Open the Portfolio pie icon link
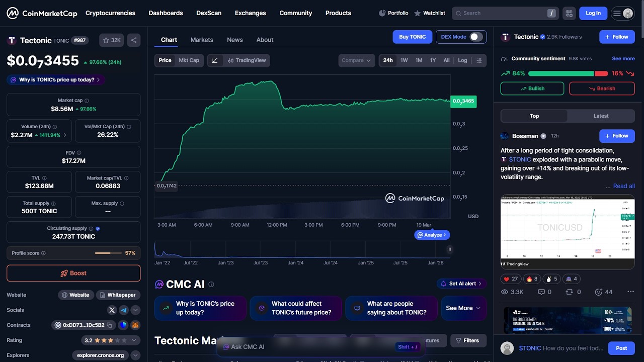This screenshot has width=644, height=362. coord(393,13)
